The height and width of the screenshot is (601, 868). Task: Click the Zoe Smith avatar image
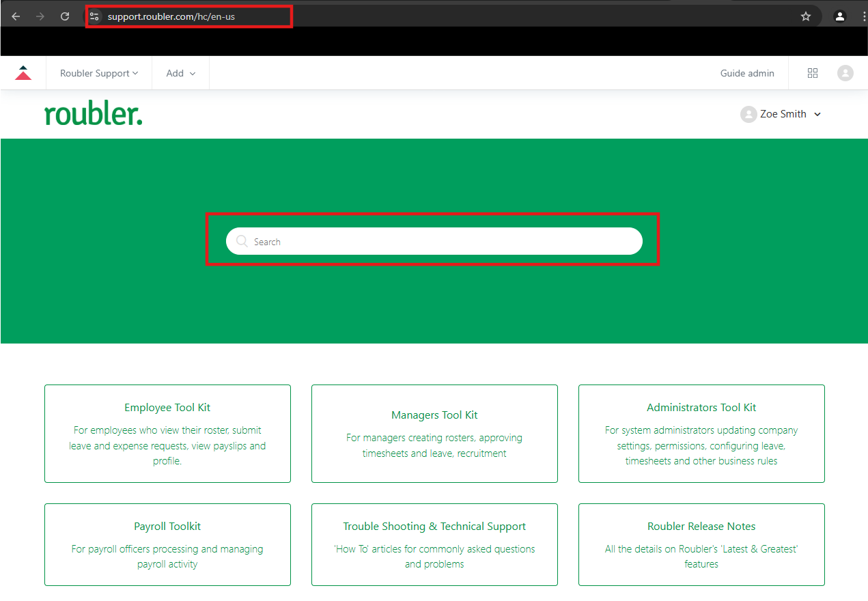click(748, 114)
